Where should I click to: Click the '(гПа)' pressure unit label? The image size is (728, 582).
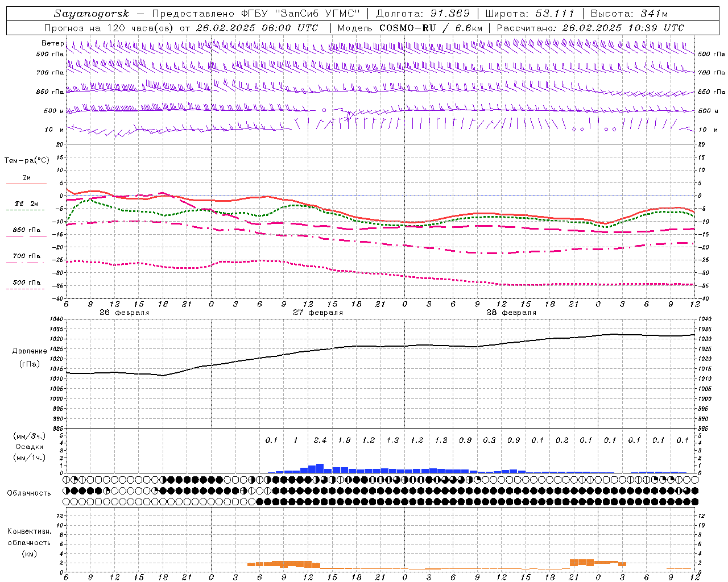click(30, 364)
